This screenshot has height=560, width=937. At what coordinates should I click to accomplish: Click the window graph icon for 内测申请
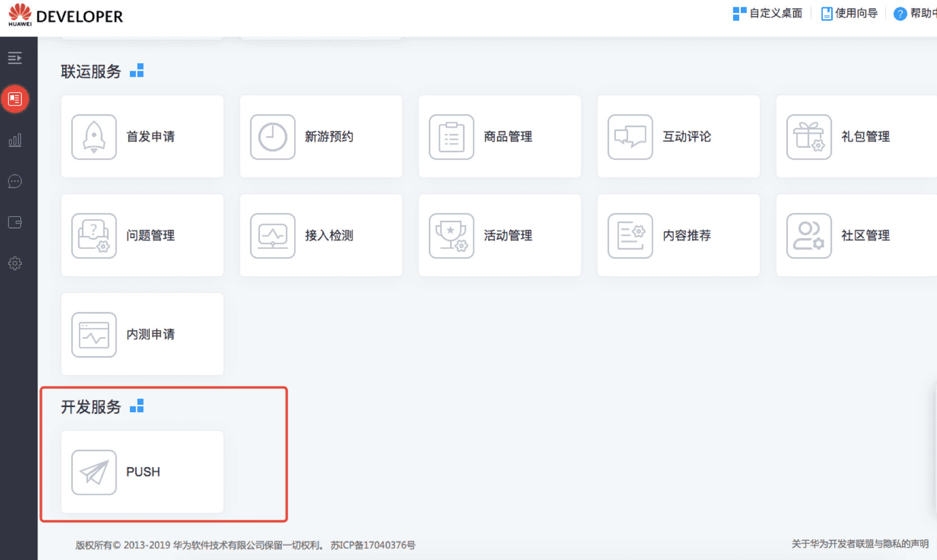pyautogui.click(x=94, y=335)
